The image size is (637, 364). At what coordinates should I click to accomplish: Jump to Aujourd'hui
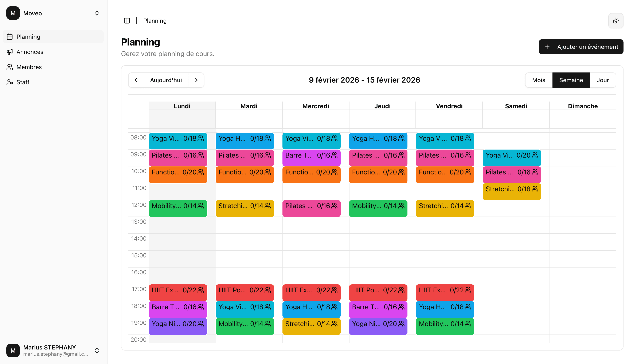pyautogui.click(x=166, y=80)
